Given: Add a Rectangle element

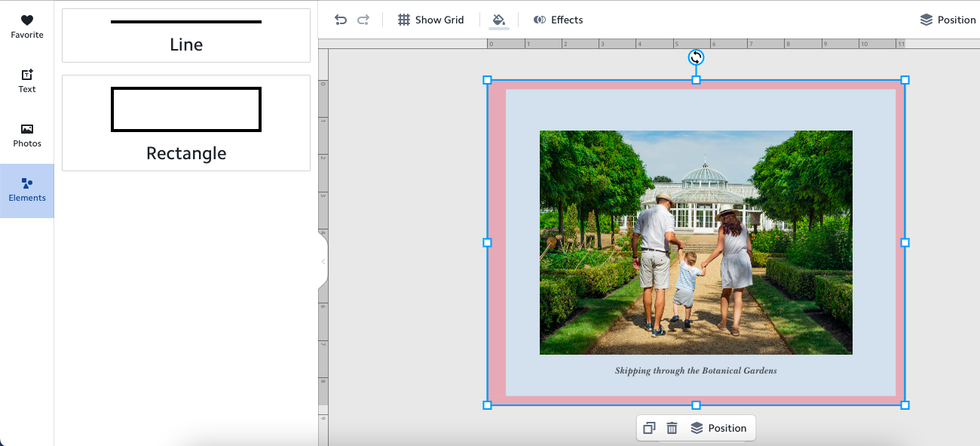Looking at the screenshot, I should (x=186, y=123).
